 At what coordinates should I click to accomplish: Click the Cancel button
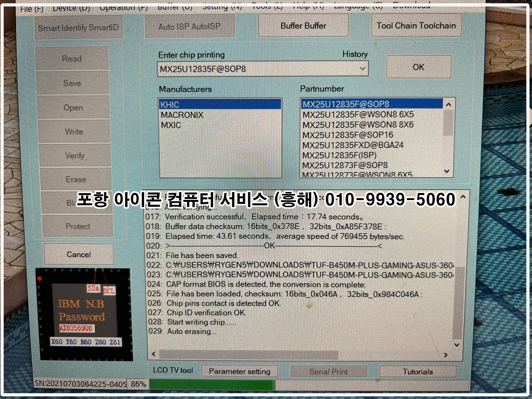79,254
